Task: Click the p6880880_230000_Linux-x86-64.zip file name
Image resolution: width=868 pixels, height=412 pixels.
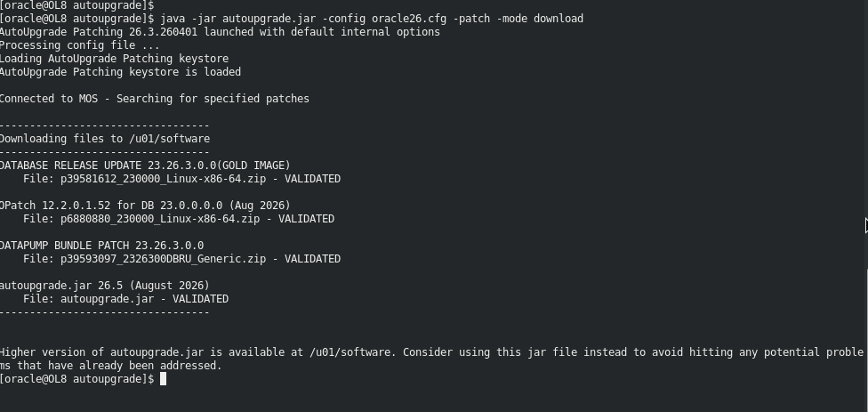Action: click(x=160, y=219)
